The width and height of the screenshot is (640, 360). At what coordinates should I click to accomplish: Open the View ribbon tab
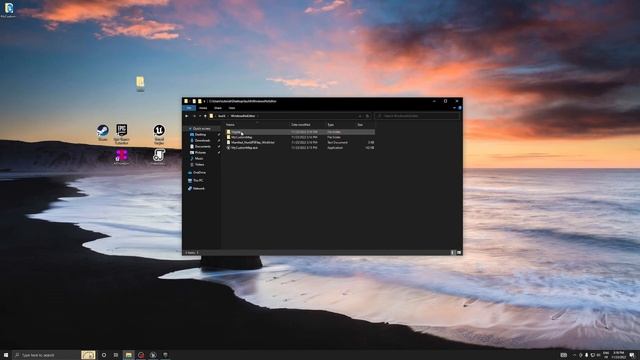[x=232, y=108]
